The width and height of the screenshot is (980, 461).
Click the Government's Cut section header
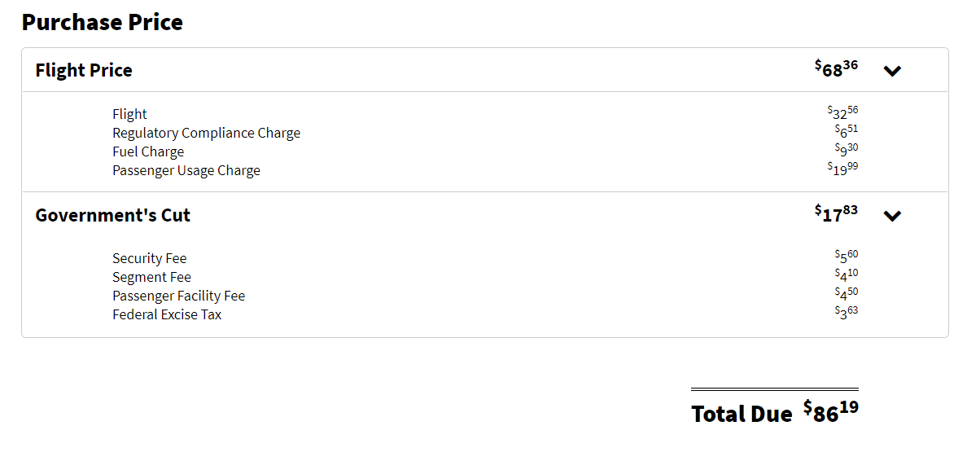point(112,216)
